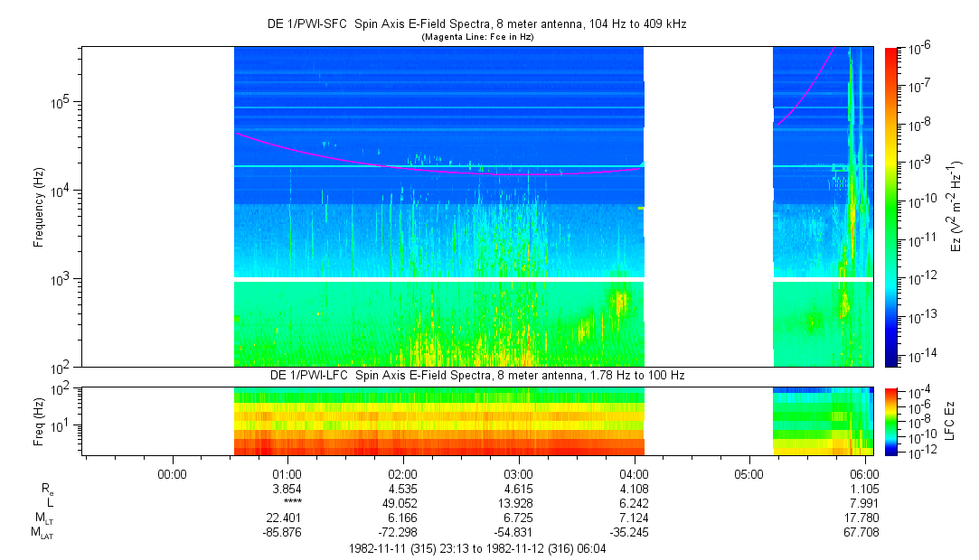This screenshot has width=979, height=560.
Task: Click the L value 49.052
Action: point(402,503)
